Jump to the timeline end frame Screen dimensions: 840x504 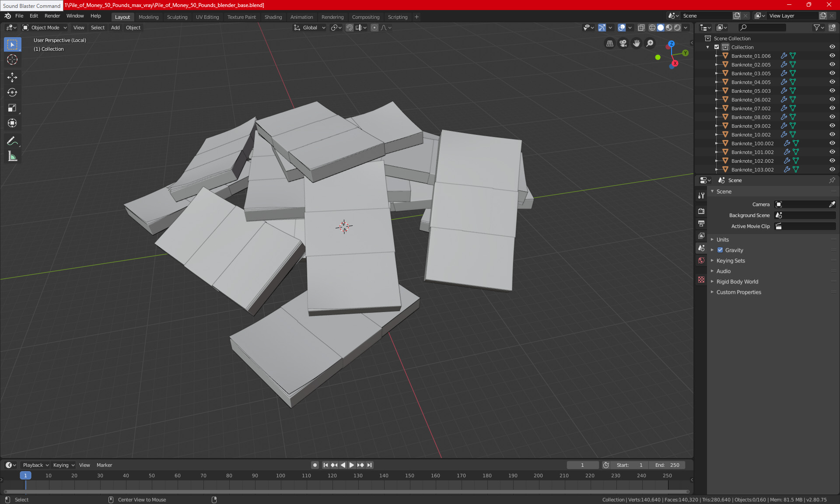point(370,465)
